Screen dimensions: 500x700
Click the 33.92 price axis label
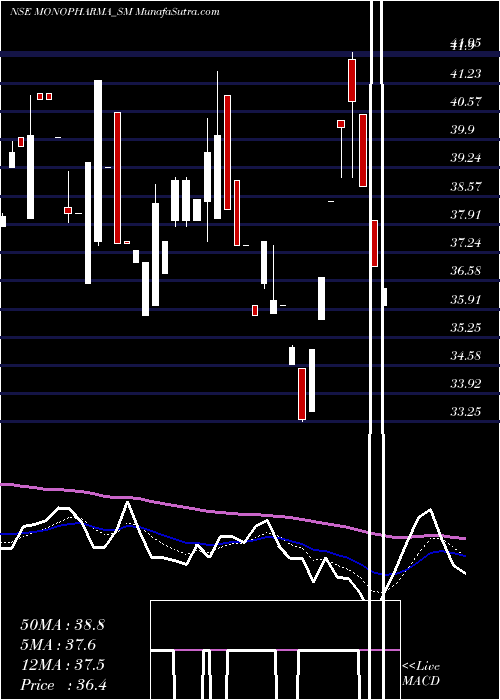point(466,383)
